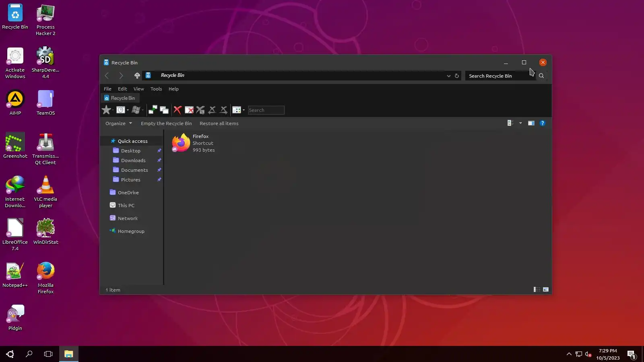This screenshot has height=362, width=644.
Task: Select the Internet Download Manager desktop icon
Action: 15,191
